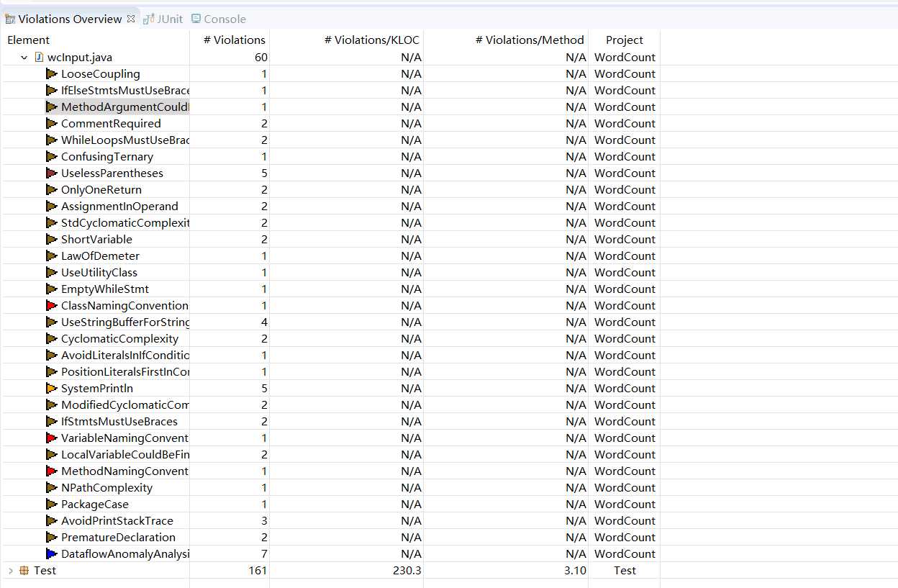Click the 60 violations count for wcInput.java
Image resolution: width=898 pixels, height=588 pixels.
pos(260,58)
